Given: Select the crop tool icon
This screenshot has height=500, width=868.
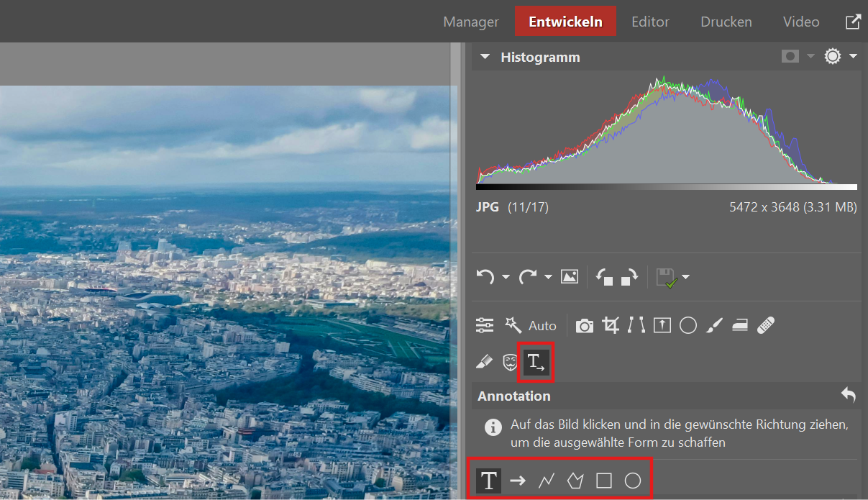Looking at the screenshot, I should point(611,326).
